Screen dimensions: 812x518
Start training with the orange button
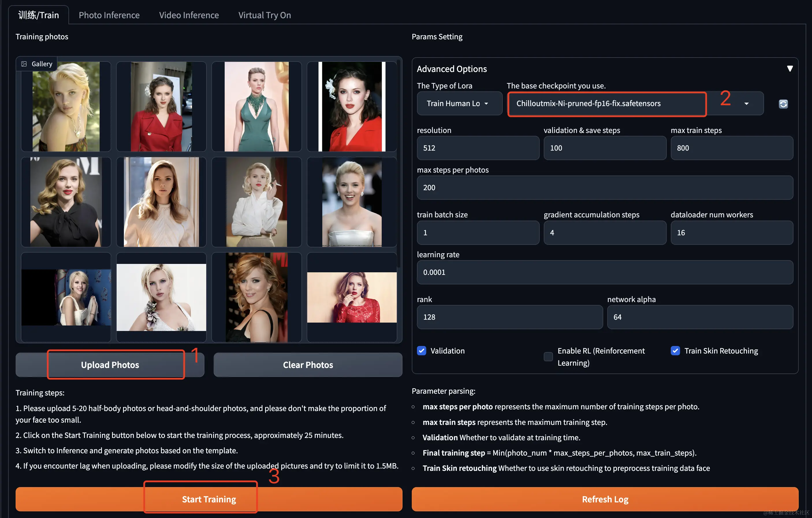(x=209, y=499)
